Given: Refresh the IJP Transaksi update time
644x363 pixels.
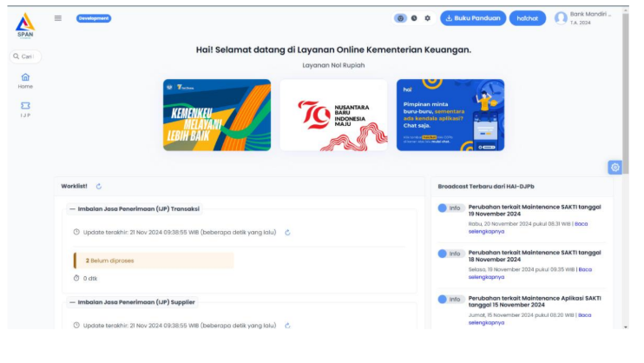Looking at the screenshot, I should [287, 232].
